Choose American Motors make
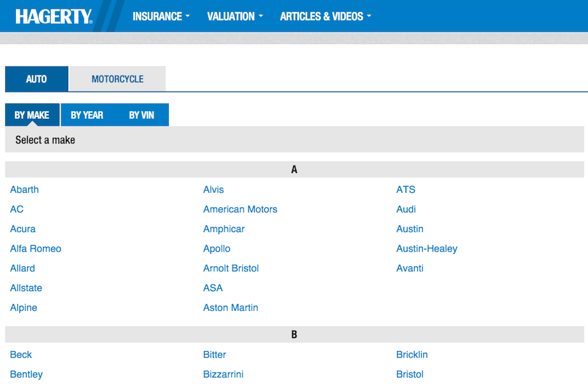The width and height of the screenshot is (588, 387). click(240, 209)
